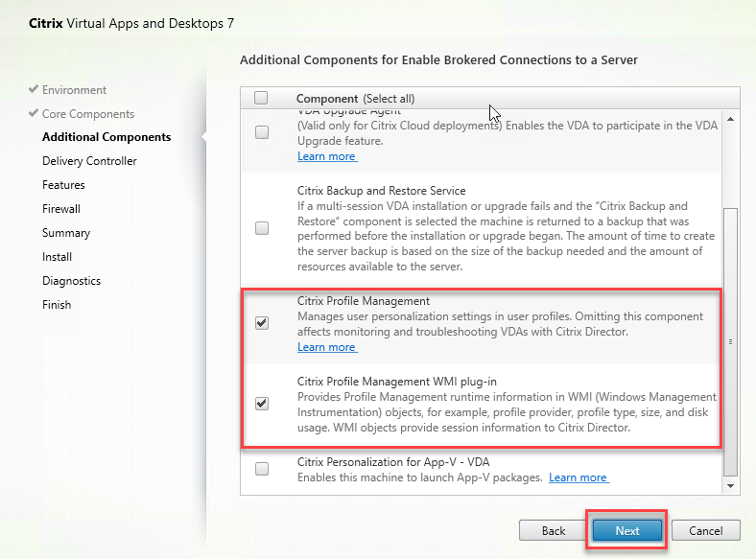Check the Citrix Backup and Restore Service box
The image size is (756, 559).
coord(262,228)
